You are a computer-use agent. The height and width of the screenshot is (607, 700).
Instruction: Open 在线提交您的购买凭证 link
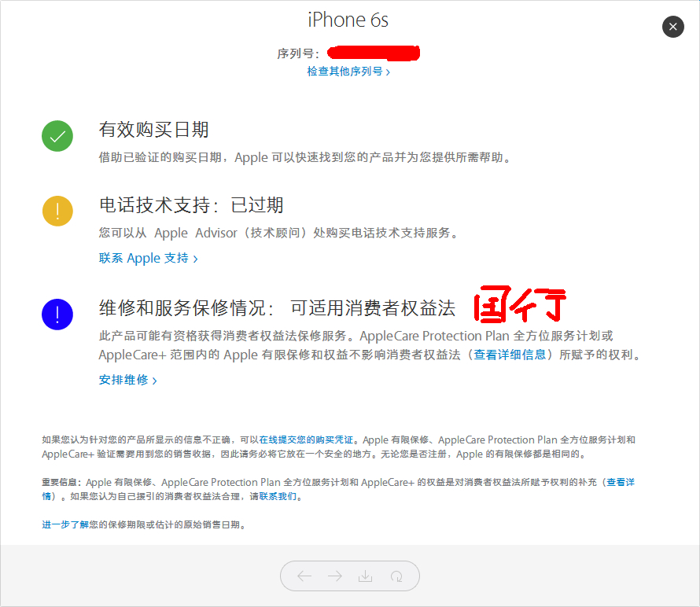tap(306, 440)
